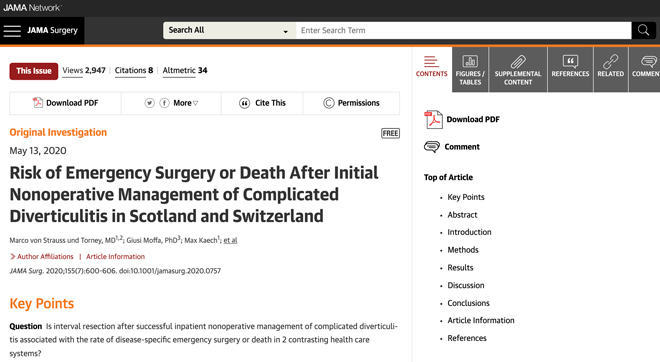Click the Original Investigation category label
The image size is (660, 362).
click(58, 133)
